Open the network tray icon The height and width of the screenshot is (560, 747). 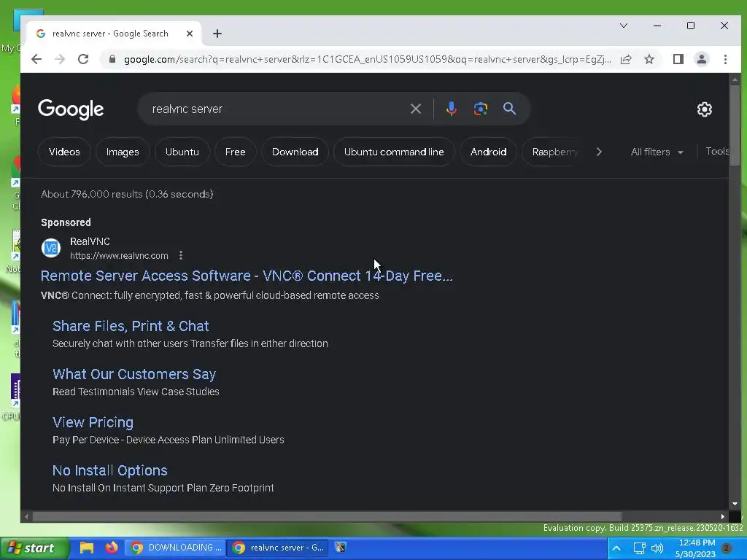tap(639, 548)
